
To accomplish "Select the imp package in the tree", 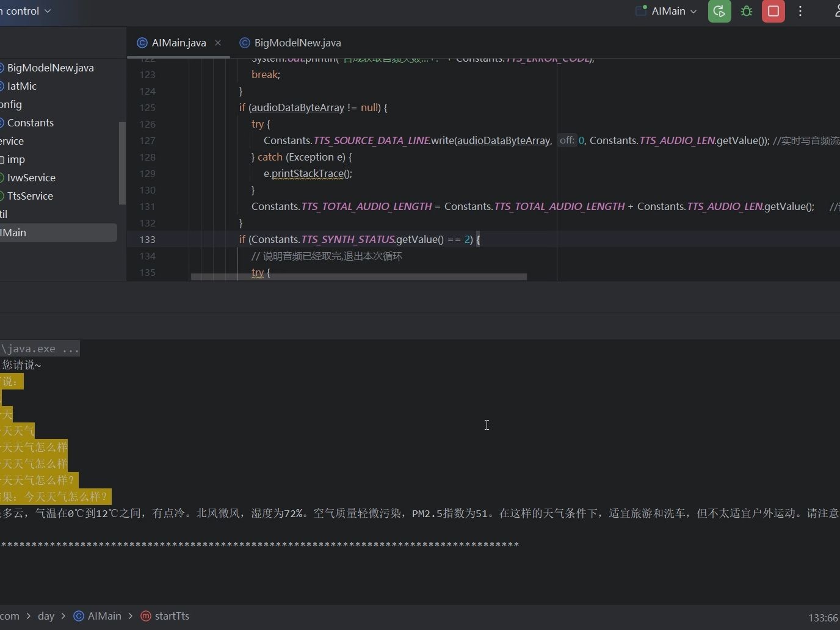I will tap(16, 159).
